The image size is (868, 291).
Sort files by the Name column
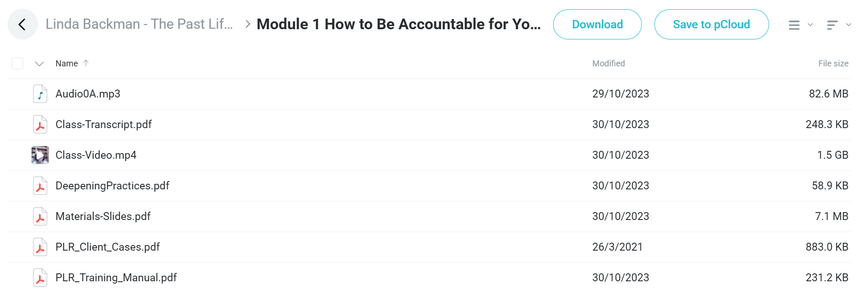point(67,64)
